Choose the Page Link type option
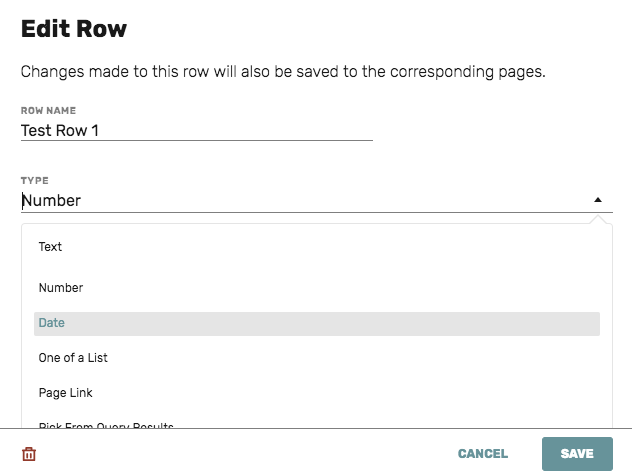 pyautogui.click(x=317, y=393)
